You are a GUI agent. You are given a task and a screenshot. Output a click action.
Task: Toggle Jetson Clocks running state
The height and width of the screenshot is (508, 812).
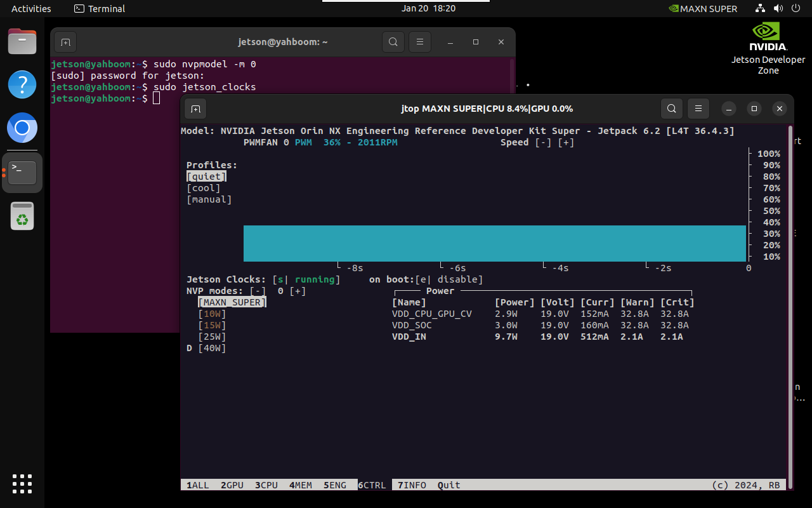[x=306, y=279]
